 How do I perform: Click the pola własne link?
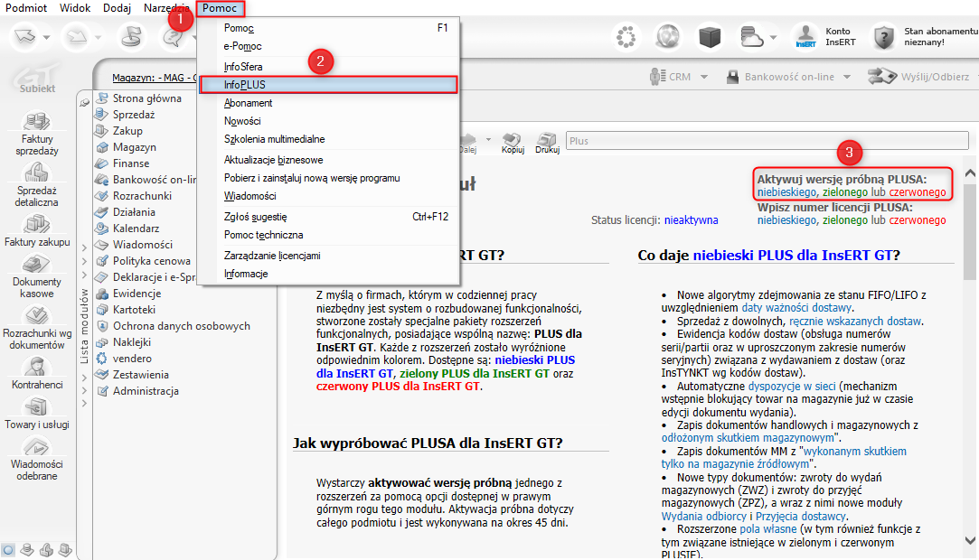coord(767,528)
